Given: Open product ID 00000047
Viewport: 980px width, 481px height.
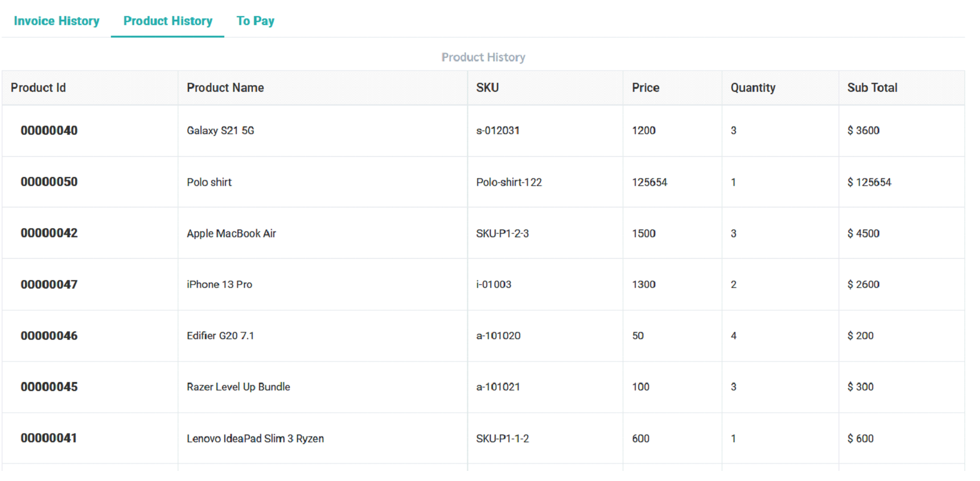Looking at the screenshot, I should [49, 284].
